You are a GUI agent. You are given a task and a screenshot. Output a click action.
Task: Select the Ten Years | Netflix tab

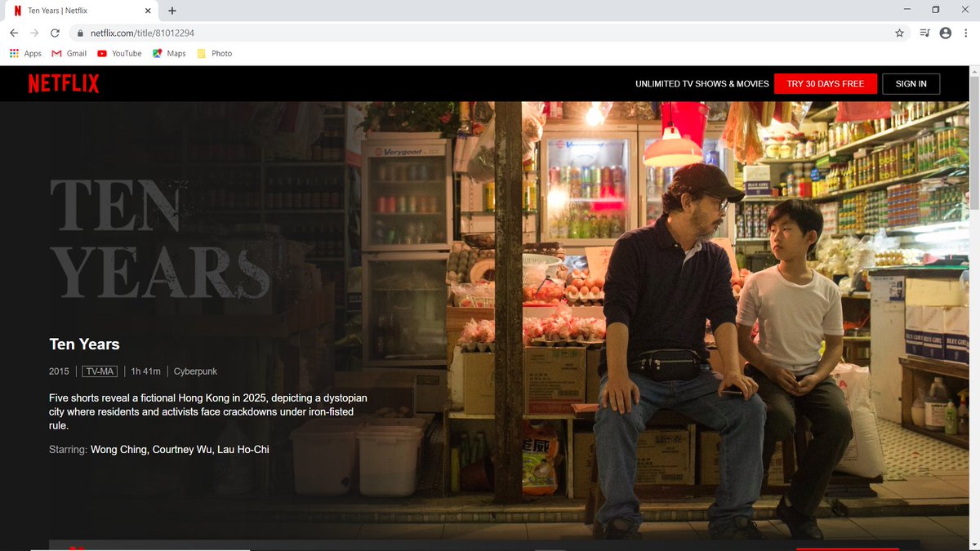[x=82, y=11]
